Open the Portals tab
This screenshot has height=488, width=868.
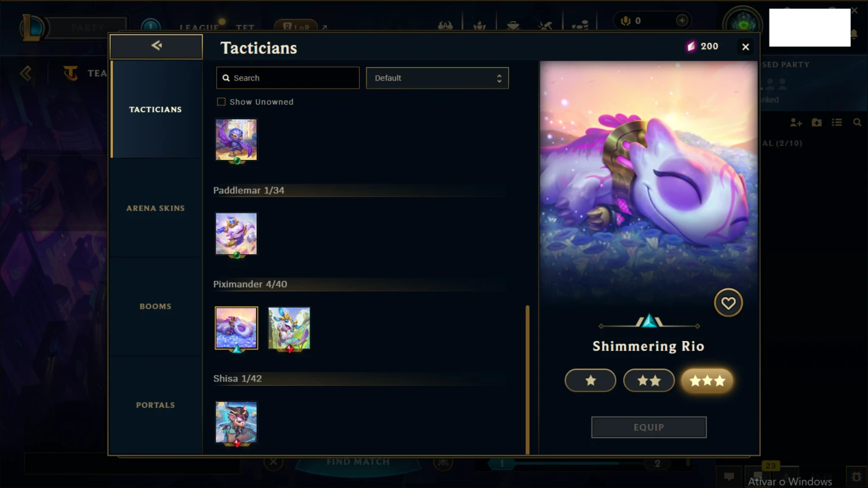coord(156,405)
